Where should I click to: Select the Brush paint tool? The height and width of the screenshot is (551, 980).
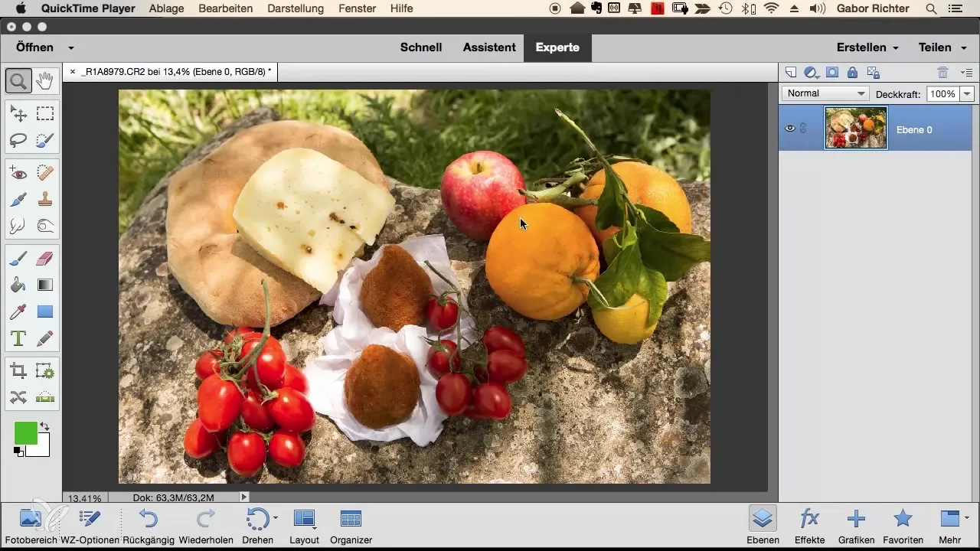pyautogui.click(x=18, y=259)
